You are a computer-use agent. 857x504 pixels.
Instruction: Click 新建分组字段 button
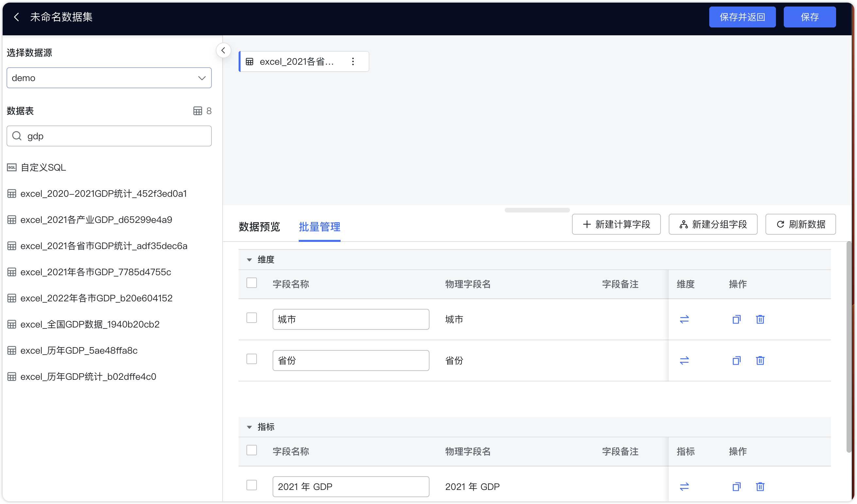713,225
